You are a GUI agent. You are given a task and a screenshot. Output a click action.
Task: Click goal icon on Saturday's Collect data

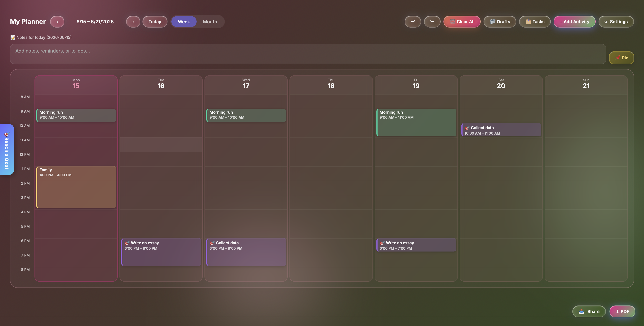[x=467, y=128]
